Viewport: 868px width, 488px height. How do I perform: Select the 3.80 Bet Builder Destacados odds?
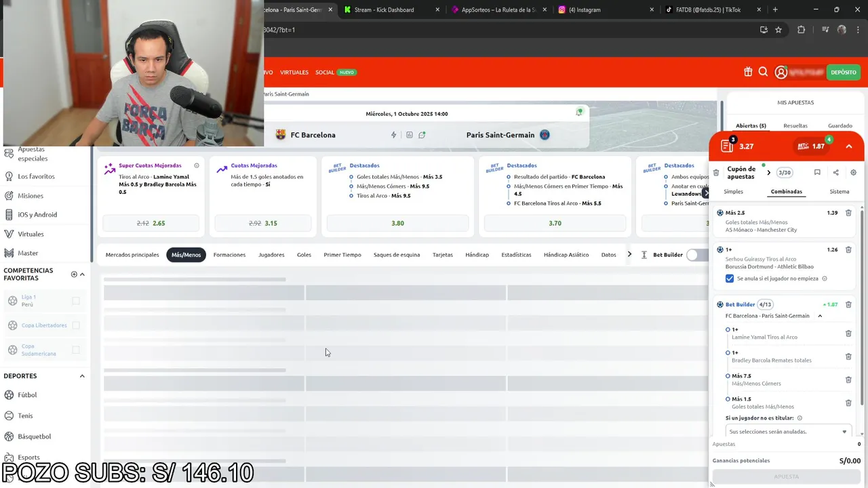(397, 223)
